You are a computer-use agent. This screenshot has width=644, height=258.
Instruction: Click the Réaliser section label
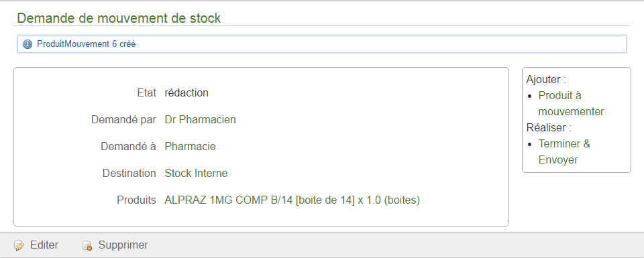click(549, 127)
